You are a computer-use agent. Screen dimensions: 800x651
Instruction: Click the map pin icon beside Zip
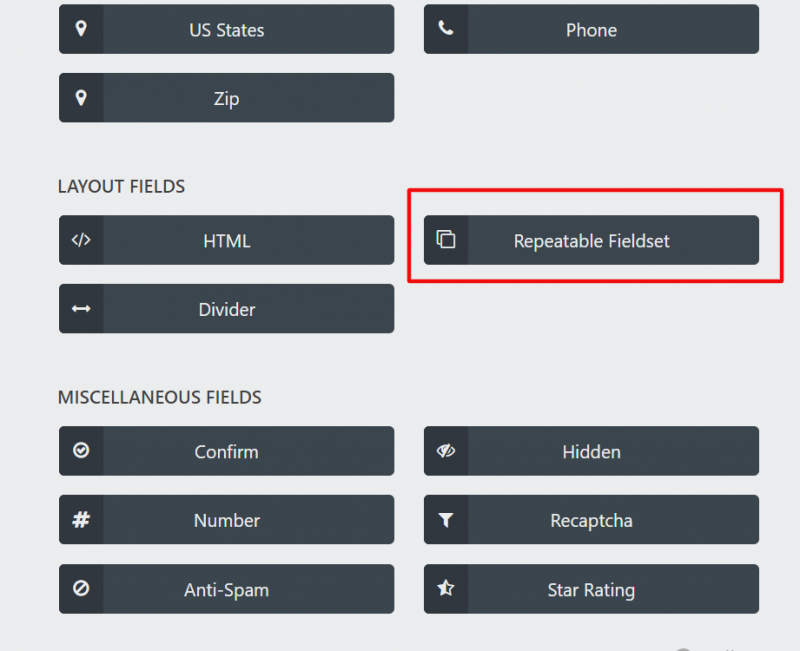tap(81, 98)
